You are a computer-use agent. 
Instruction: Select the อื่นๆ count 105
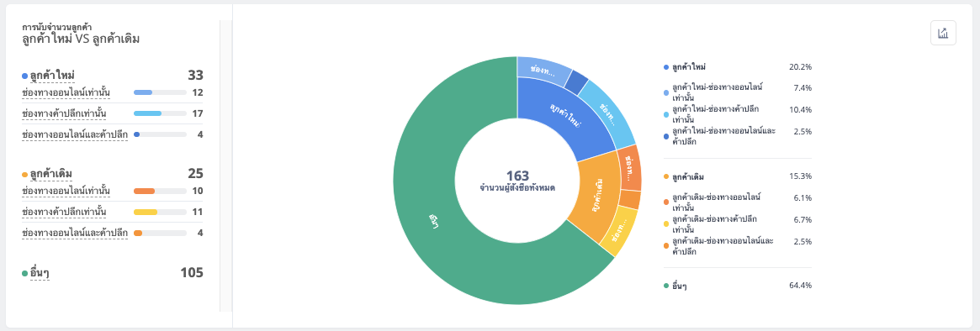tap(192, 272)
